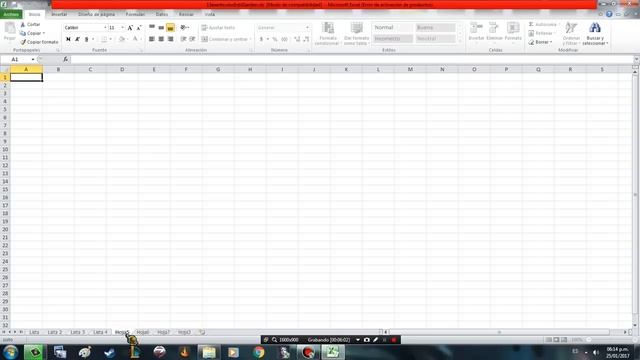Switch to the Datos ribbon tab
Screen dimensions: 640x360
point(162,14)
